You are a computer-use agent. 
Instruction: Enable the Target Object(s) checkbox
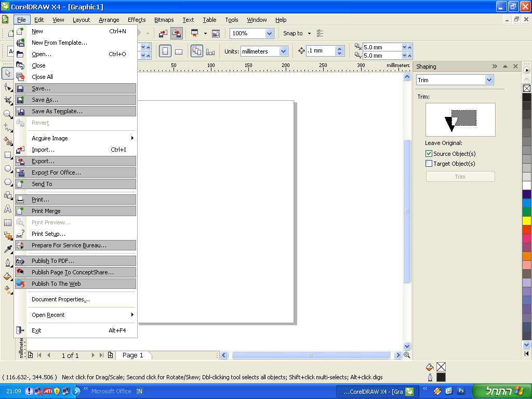(429, 164)
